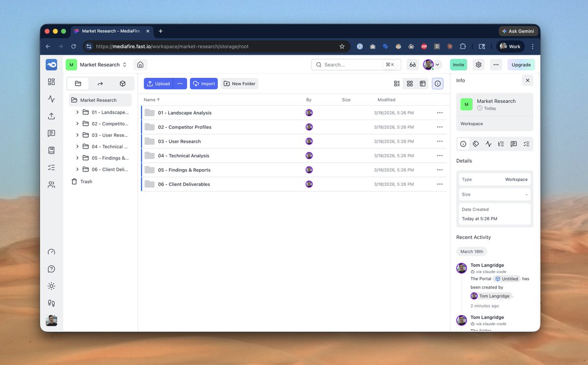588x365 pixels.
Task: Select Market Research root in the tree
Action: pos(100,100)
